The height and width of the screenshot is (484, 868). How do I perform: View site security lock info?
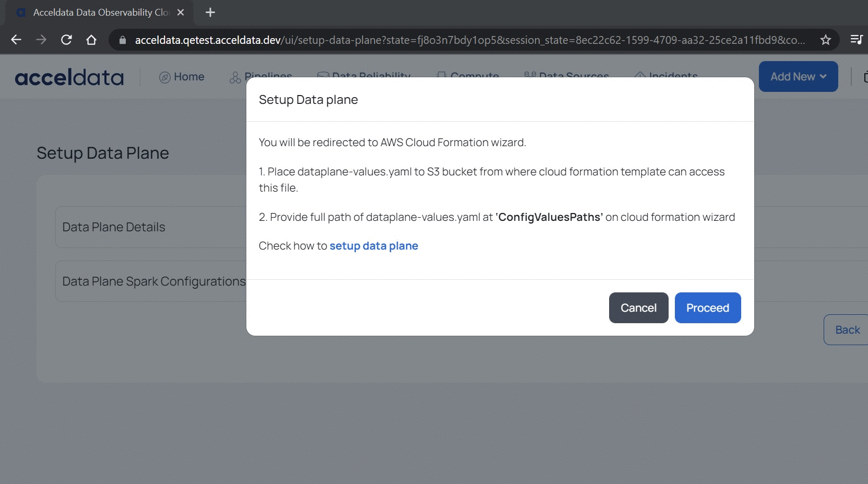(x=123, y=40)
